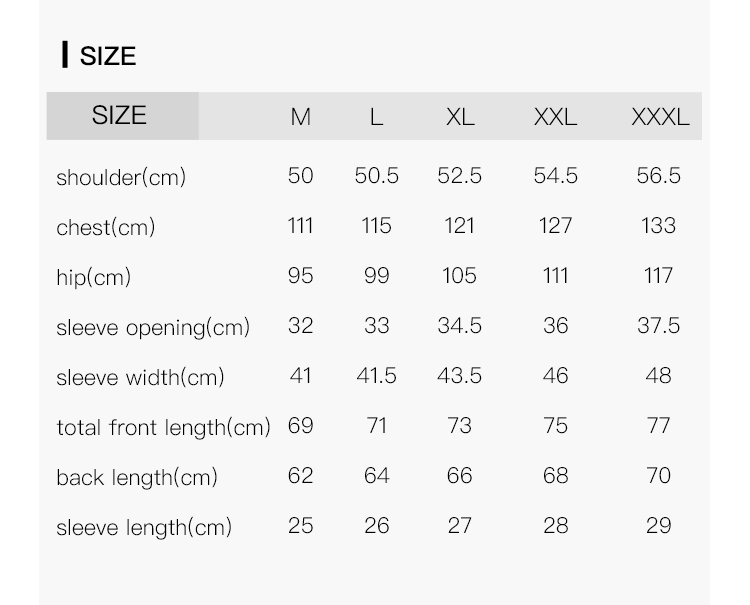The height and width of the screenshot is (605, 750).
Task: Click the shoulder value 56.5 for XXXL
Action: click(658, 176)
